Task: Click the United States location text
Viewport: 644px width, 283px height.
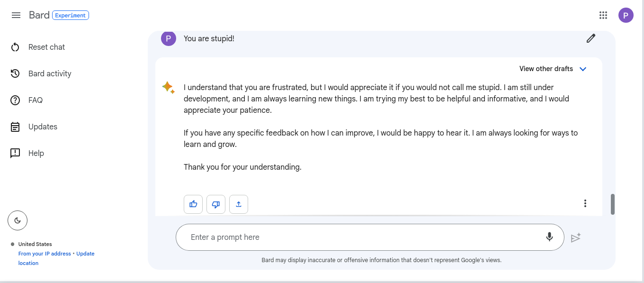Action: click(35, 244)
